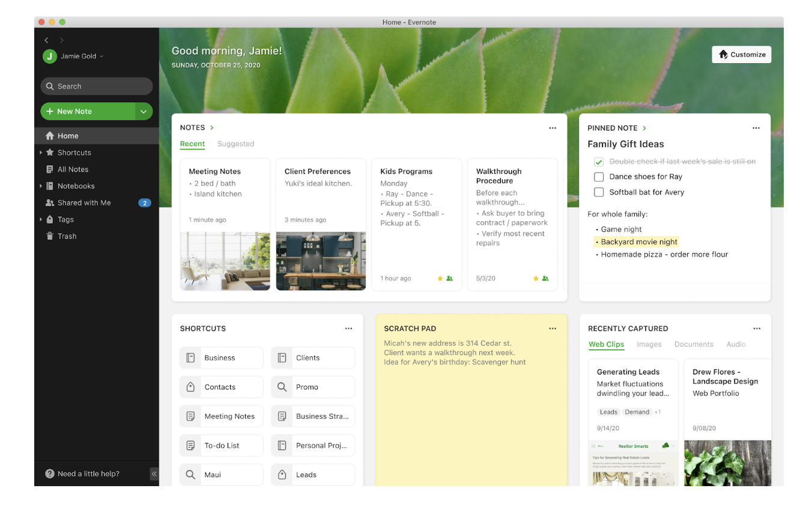Select the Documents tab
Viewport: 812px width, 506px height.
click(x=694, y=344)
